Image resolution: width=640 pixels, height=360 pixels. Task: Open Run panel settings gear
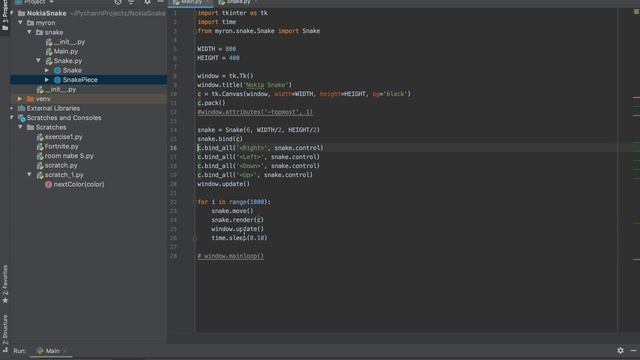620,350
